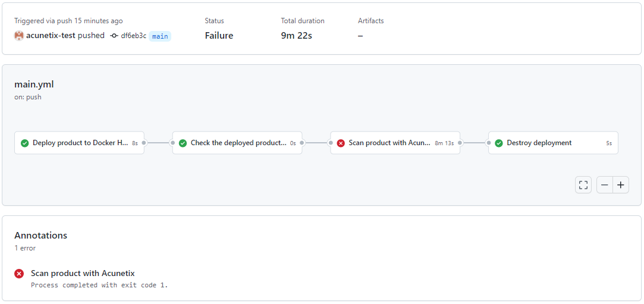
Task: Open the Destroy deployment job
Action: click(x=553, y=143)
